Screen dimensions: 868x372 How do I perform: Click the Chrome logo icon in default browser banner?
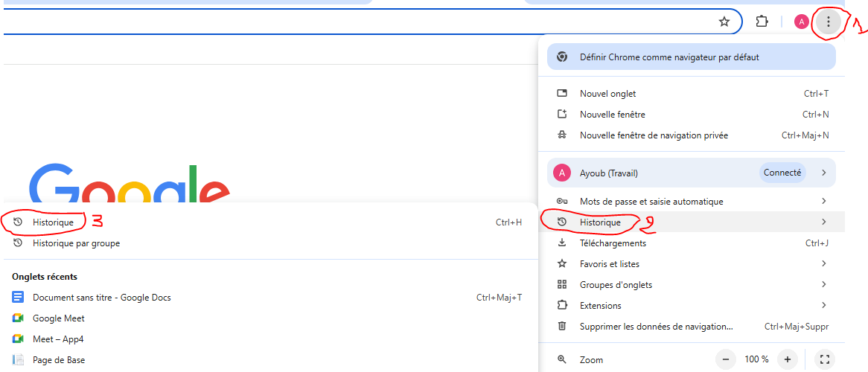tap(562, 57)
